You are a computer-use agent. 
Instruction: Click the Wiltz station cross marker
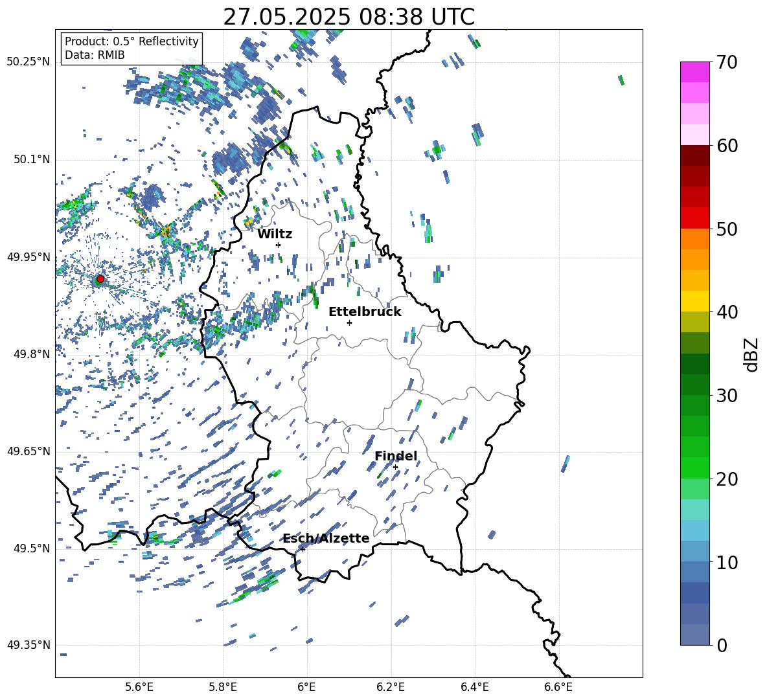pos(279,245)
